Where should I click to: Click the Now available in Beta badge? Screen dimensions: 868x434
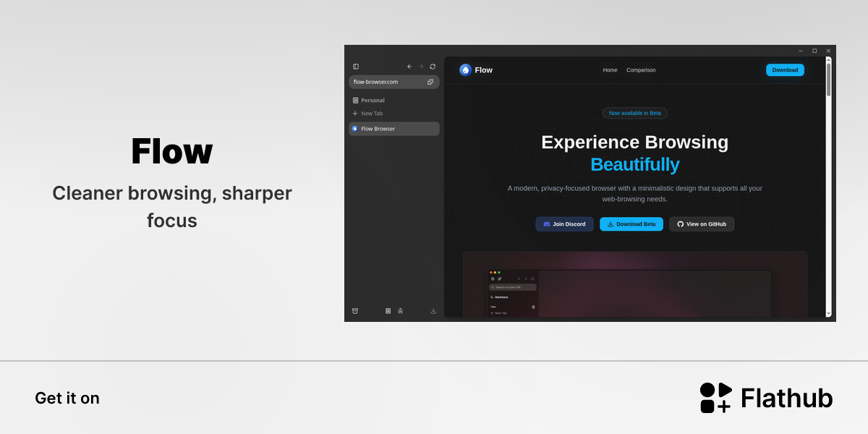click(635, 113)
